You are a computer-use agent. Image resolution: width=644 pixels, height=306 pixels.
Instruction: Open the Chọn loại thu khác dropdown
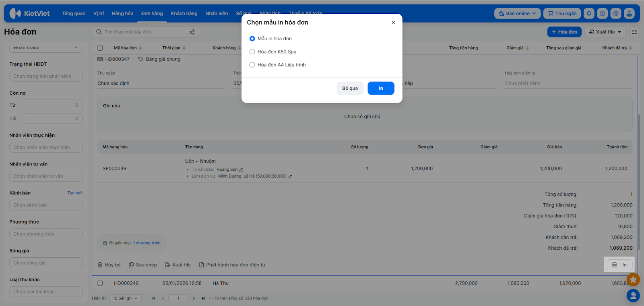click(x=46, y=292)
